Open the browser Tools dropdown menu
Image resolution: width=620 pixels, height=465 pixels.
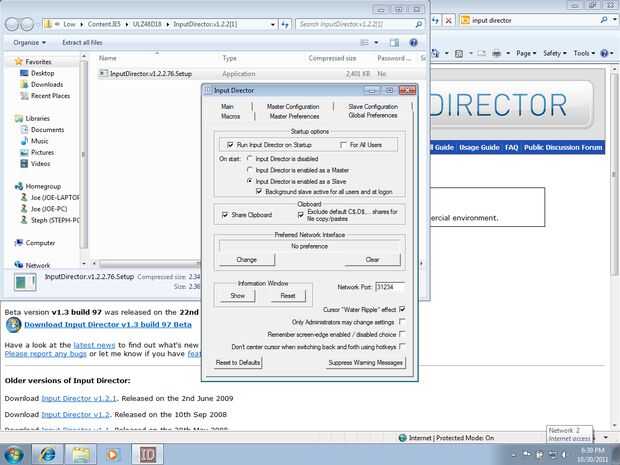pos(584,53)
